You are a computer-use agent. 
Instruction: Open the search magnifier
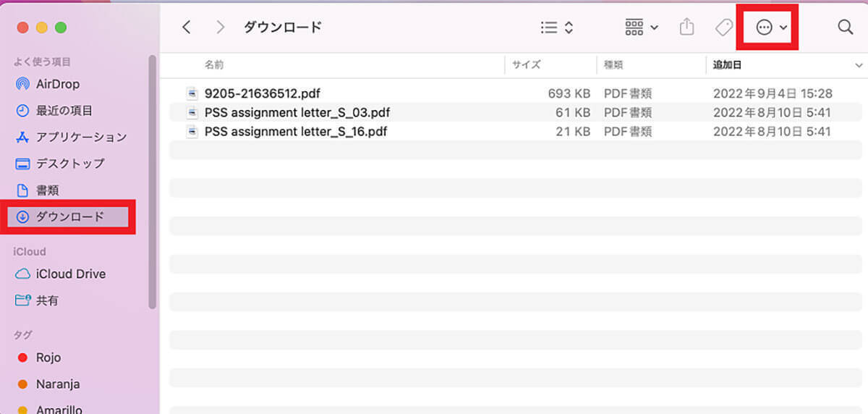pyautogui.click(x=845, y=28)
